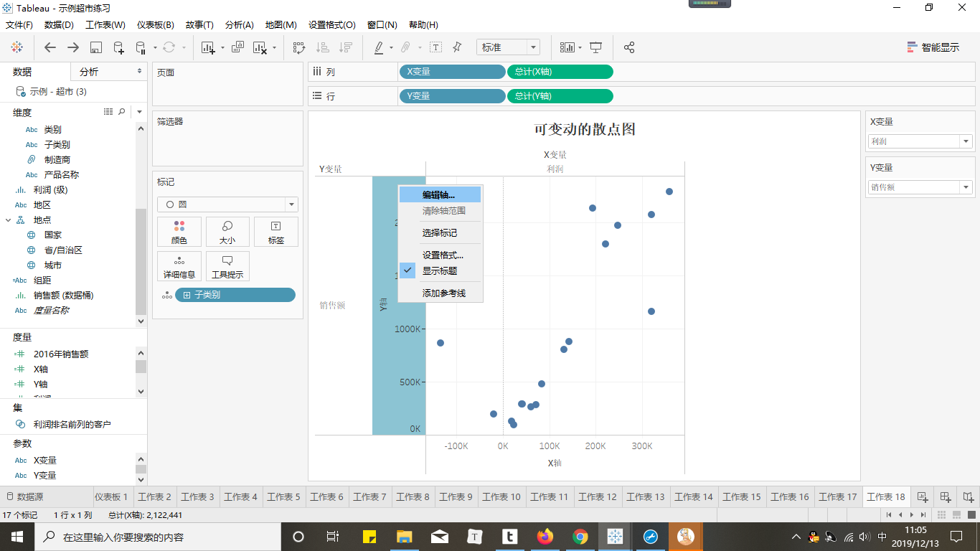Save the workbook using the floppy icon

(x=96, y=47)
